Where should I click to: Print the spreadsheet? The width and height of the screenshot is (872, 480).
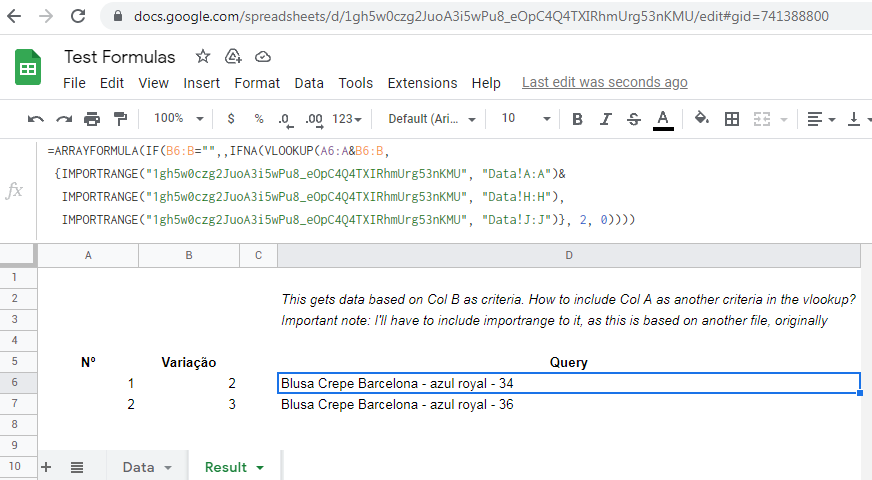(92, 119)
